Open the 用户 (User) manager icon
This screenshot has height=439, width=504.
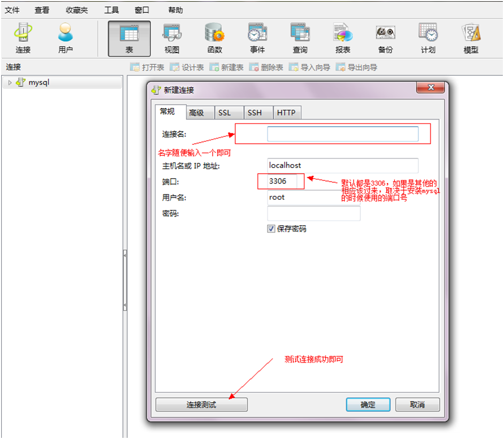coord(66,38)
